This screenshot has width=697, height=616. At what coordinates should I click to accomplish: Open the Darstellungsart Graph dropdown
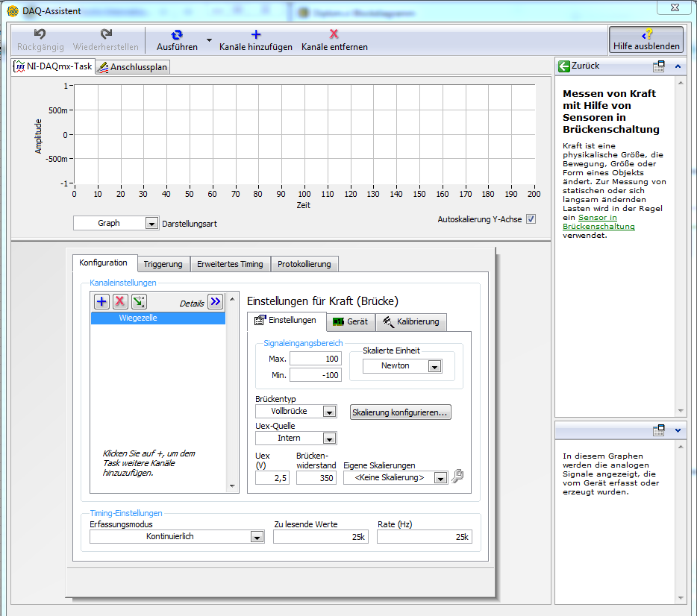pyautogui.click(x=151, y=223)
